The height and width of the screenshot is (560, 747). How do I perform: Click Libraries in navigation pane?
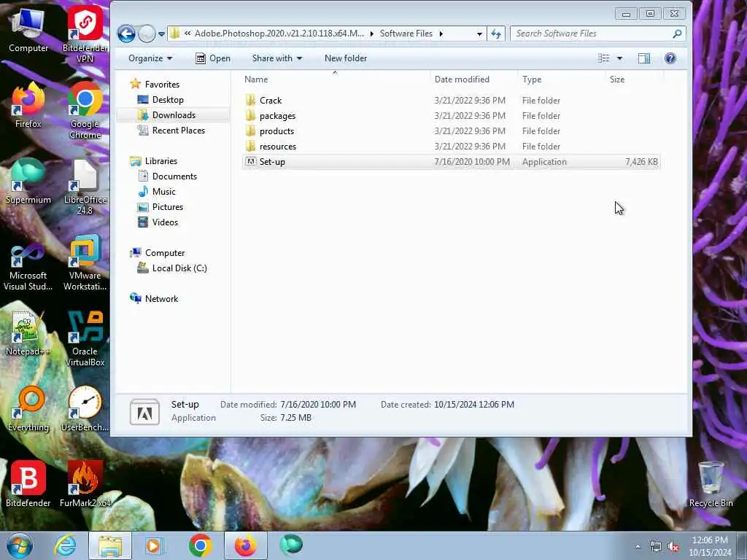pyautogui.click(x=154, y=161)
